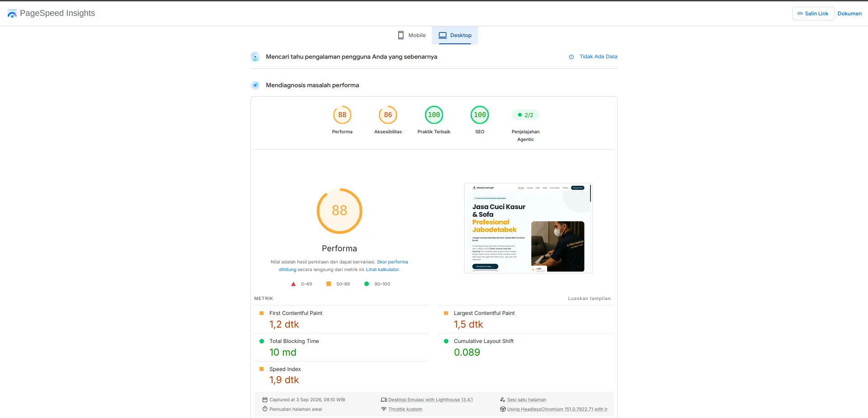Click the calendar icon beside Captured at
Screen dimensions: 868x418
click(x=265, y=400)
